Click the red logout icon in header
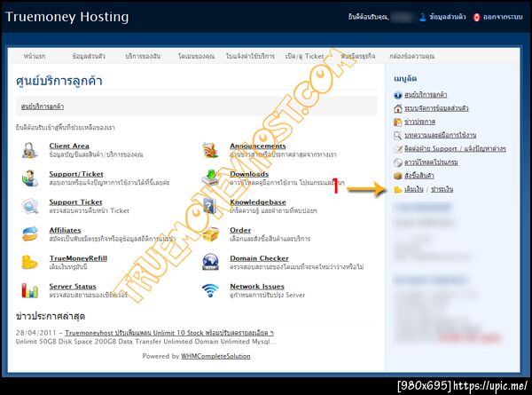 click(x=477, y=17)
